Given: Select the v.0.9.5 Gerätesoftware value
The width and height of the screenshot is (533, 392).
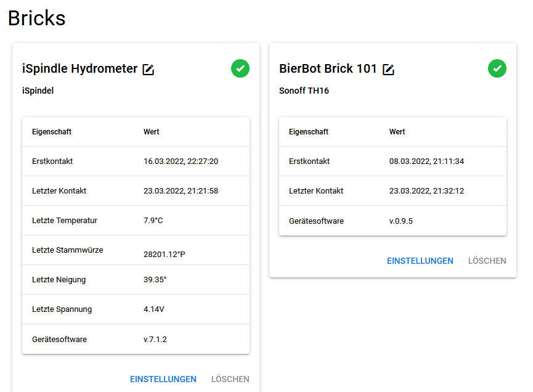Looking at the screenshot, I should pos(401,221).
